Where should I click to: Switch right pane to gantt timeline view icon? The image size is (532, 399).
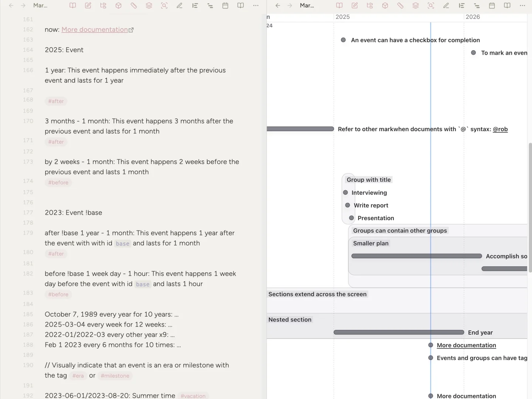(477, 6)
